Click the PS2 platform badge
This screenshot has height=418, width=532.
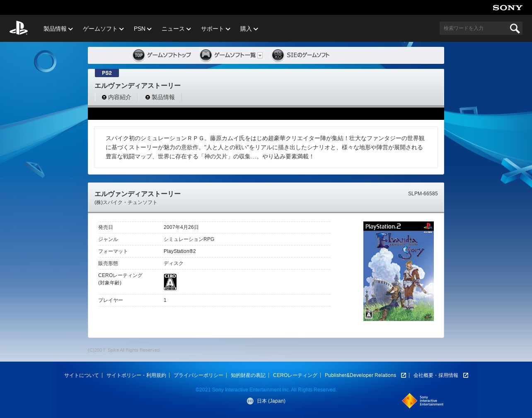pyautogui.click(x=107, y=73)
